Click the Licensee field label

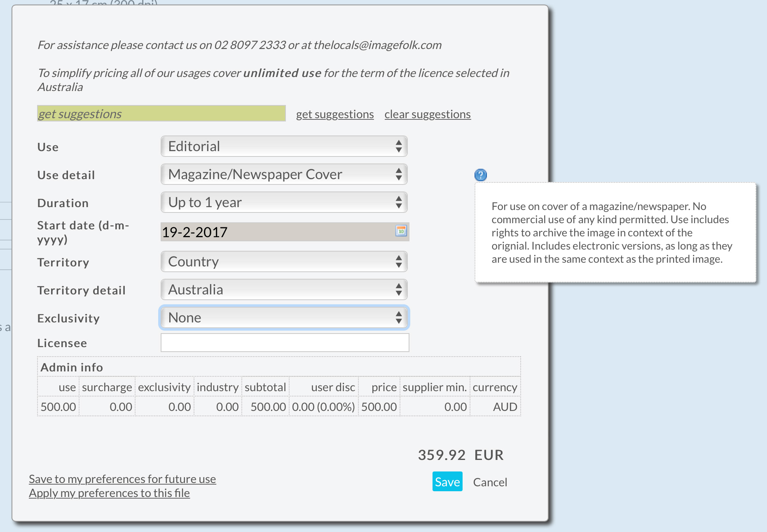(x=62, y=343)
